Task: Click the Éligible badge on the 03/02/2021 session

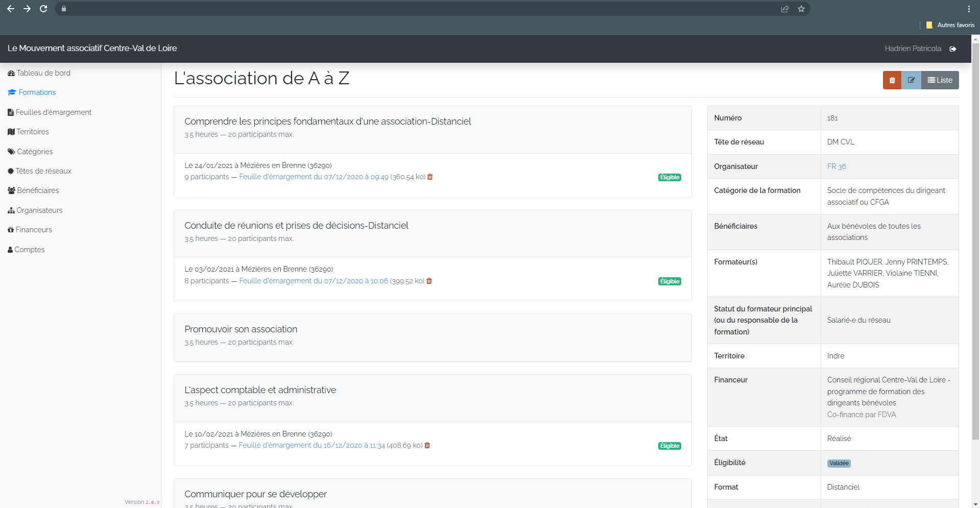Action: pos(669,281)
